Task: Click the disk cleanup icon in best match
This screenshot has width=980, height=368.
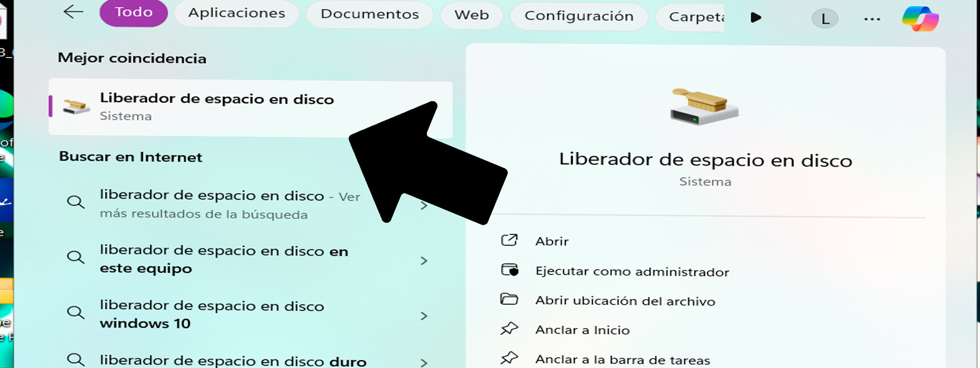Action: pos(77,107)
